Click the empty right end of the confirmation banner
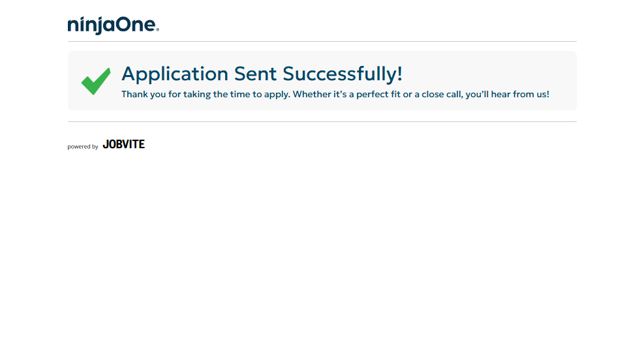This screenshot has height=357, width=644. click(563, 74)
